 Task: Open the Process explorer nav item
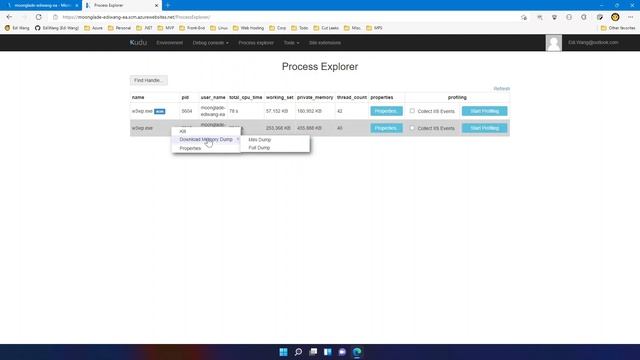pyautogui.click(x=256, y=42)
